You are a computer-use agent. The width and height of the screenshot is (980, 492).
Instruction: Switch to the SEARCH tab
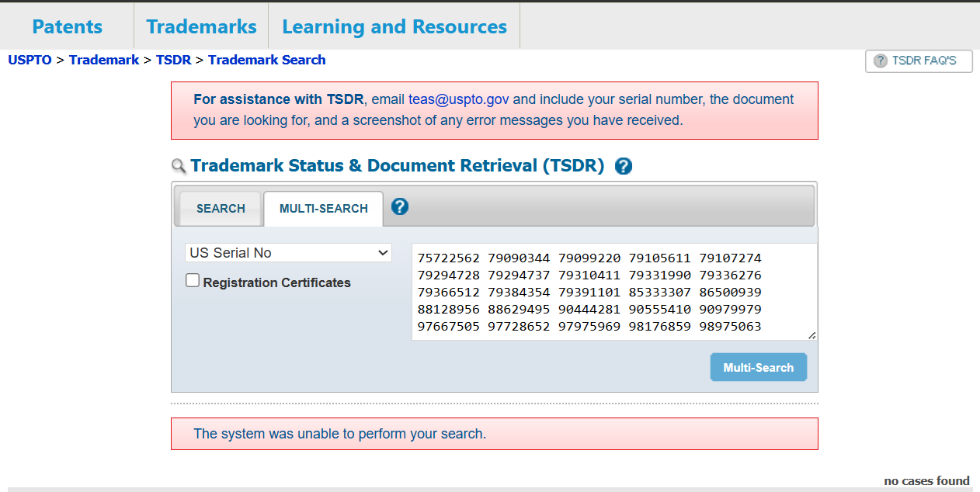221,209
